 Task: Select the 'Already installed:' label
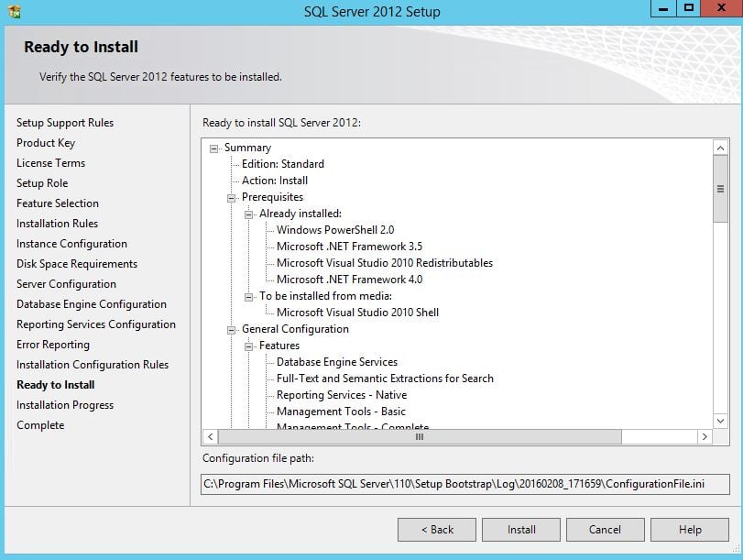click(300, 214)
